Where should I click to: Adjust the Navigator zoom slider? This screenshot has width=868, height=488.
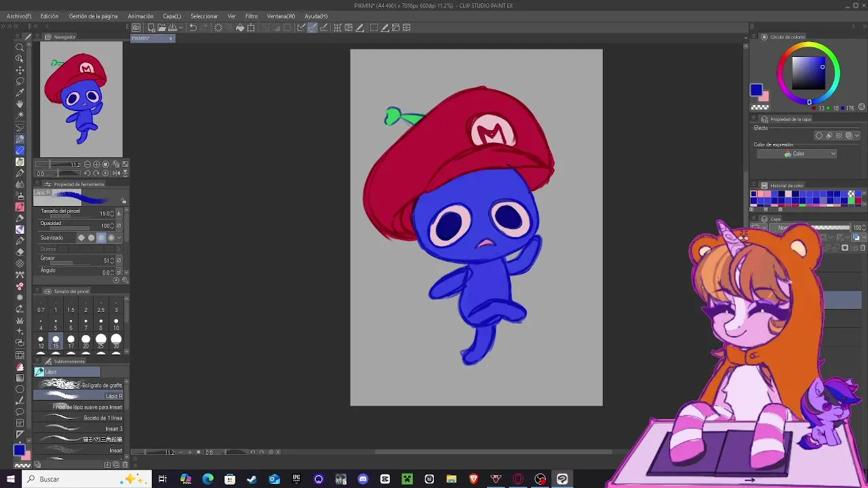(59, 165)
